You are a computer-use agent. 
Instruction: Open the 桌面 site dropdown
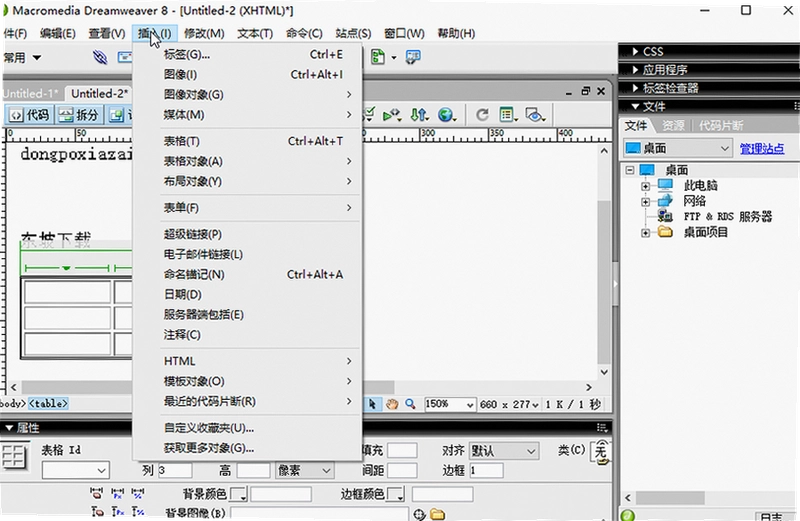678,148
